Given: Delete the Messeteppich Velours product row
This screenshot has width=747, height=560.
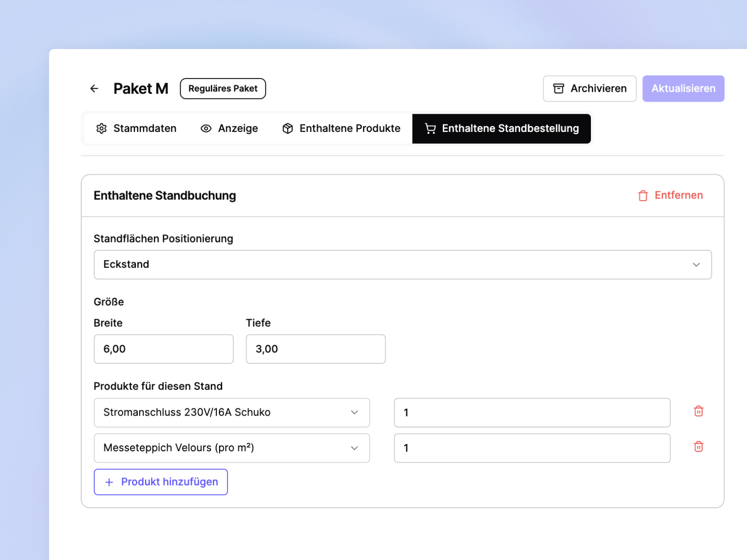Looking at the screenshot, I should click(698, 446).
